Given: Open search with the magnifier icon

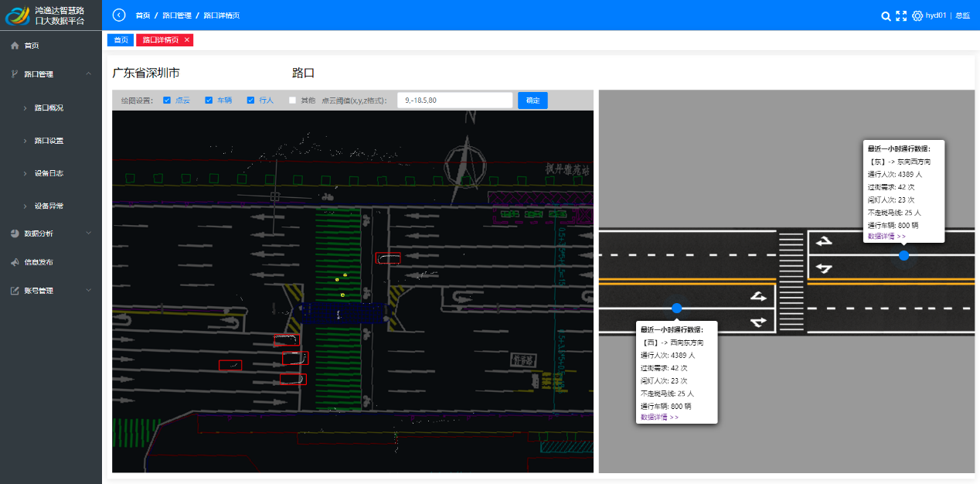Looking at the screenshot, I should tap(886, 15).
